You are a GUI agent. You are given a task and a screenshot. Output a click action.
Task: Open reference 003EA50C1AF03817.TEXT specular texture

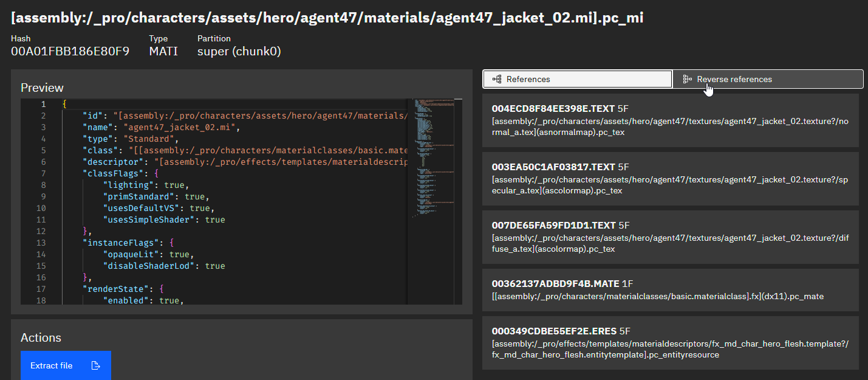671,179
